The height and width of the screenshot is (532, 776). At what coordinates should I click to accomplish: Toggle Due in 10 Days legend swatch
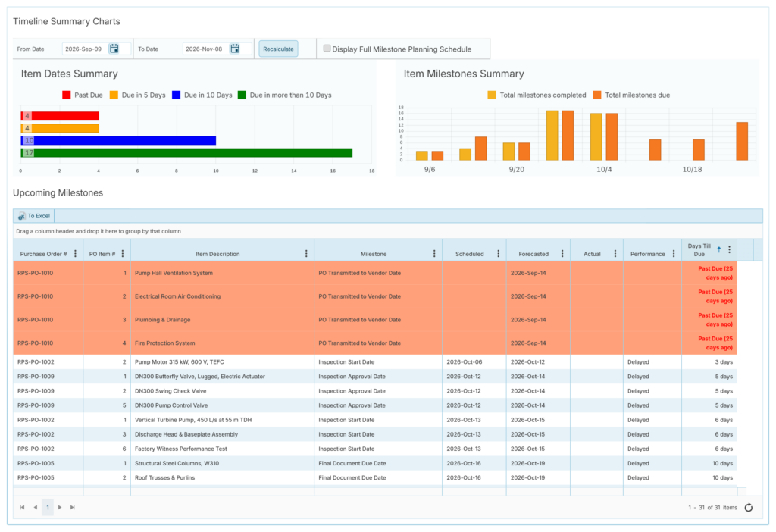tap(176, 95)
